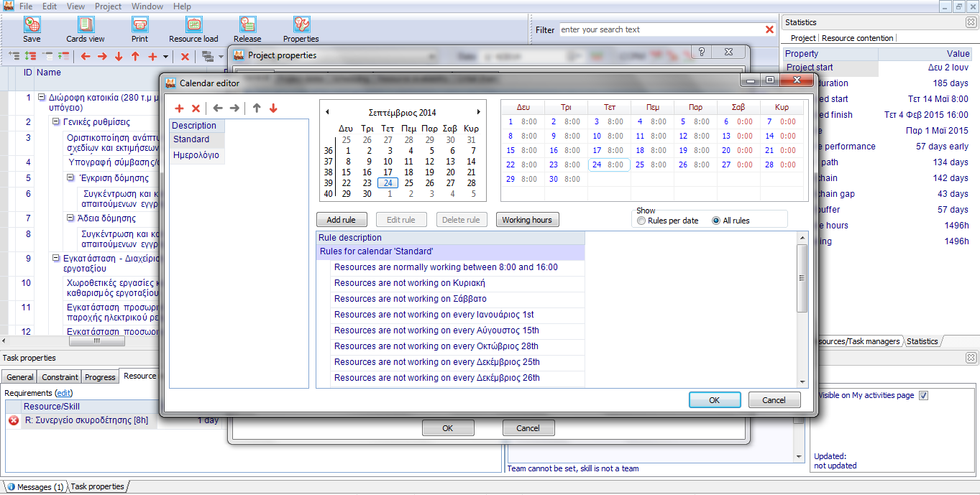Click red X delete icon in main toolbar

[185, 56]
